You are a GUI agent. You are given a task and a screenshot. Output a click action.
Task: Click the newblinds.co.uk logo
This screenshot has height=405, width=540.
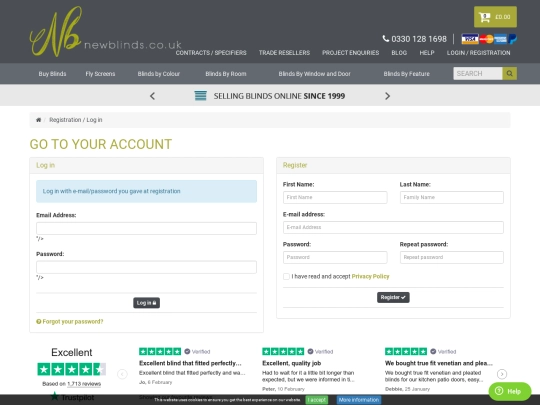point(105,32)
